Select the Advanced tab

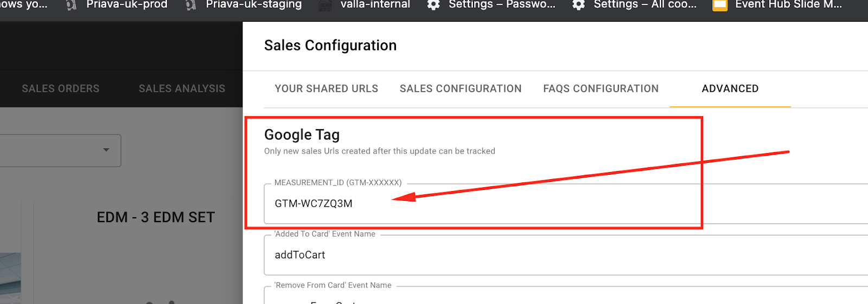click(x=730, y=88)
